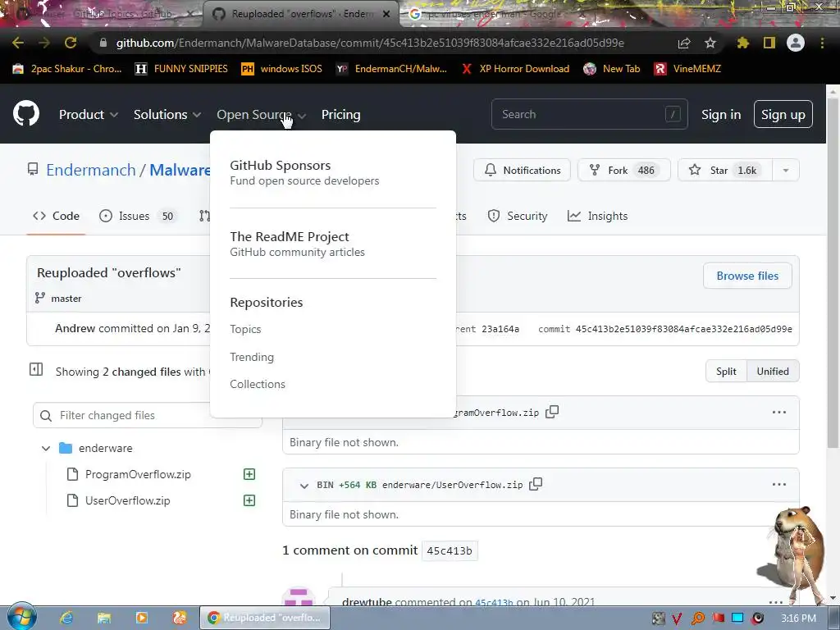The image size is (840, 630).
Task: Open parent commit 23a164a link
Action: click(x=500, y=329)
